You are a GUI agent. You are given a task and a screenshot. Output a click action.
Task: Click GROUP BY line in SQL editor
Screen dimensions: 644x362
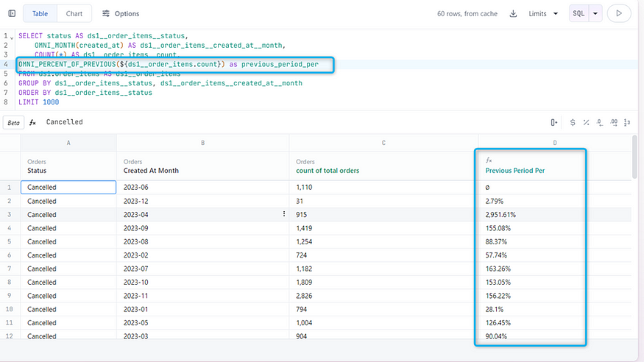160,83
